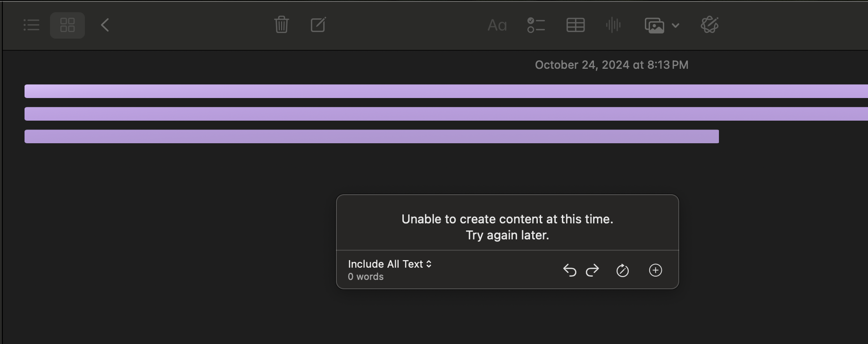Toggle the gallery view grid button
Image resolution: width=868 pixels, height=344 pixels.
coord(67,25)
